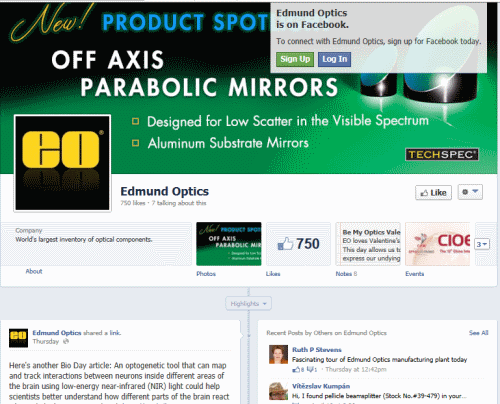500x404 pixels.
Task: Expand the additional tabs dropdown showing 3
Action: point(482,244)
